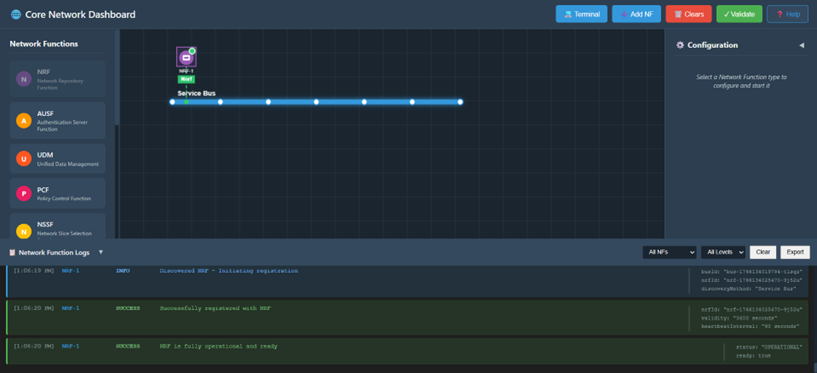
Task: Click the log timestamp [1:06:19 PM]
Action: point(34,271)
